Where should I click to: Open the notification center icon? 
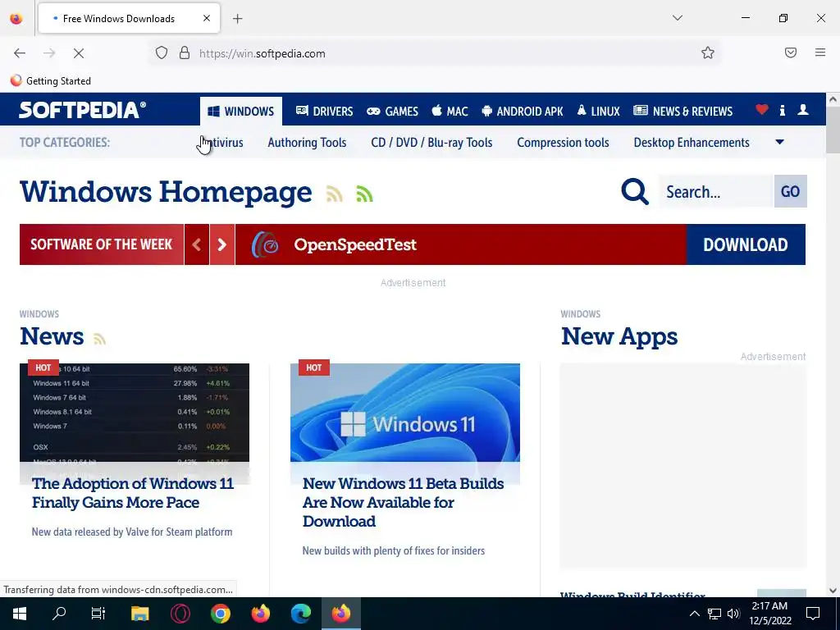click(x=813, y=614)
